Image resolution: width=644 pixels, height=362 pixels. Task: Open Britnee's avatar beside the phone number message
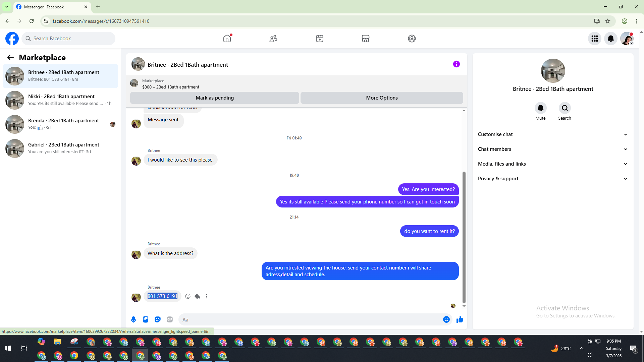click(136, 297)
